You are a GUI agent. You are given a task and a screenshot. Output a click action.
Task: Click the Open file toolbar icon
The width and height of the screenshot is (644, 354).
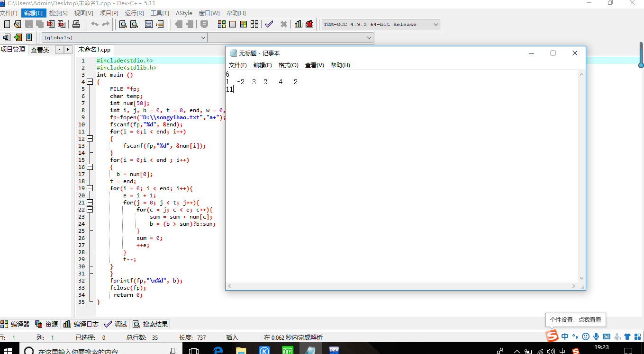pos(18,24)
